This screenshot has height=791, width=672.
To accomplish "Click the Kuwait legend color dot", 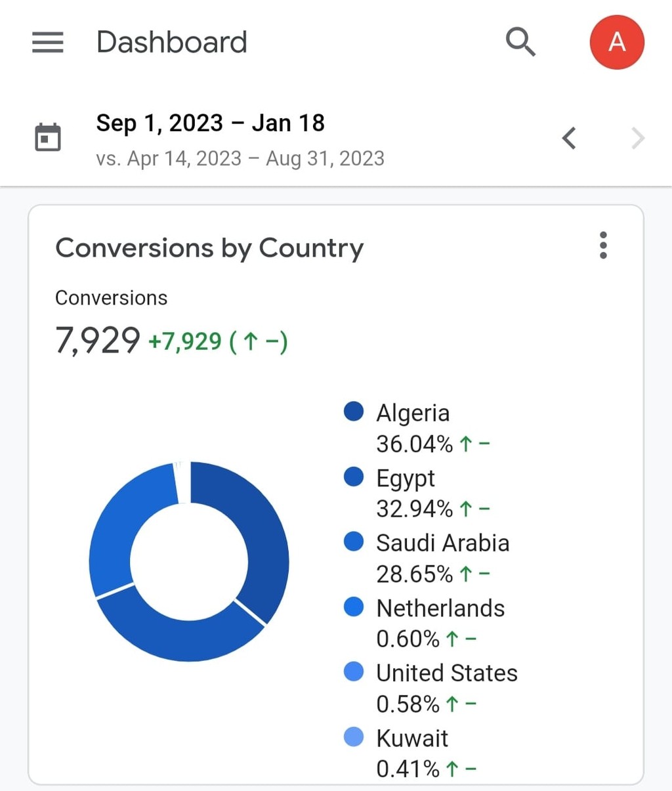I will click(x=354, y=737).
